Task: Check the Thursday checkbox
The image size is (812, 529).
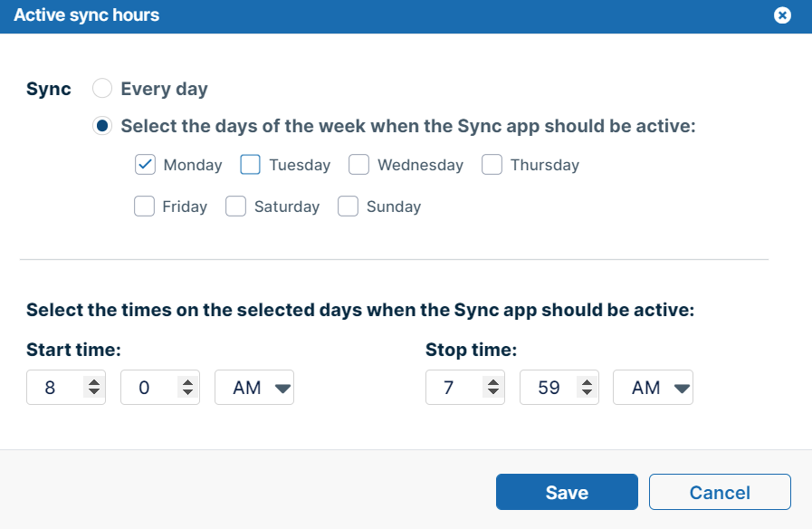Action: point(492,165)
